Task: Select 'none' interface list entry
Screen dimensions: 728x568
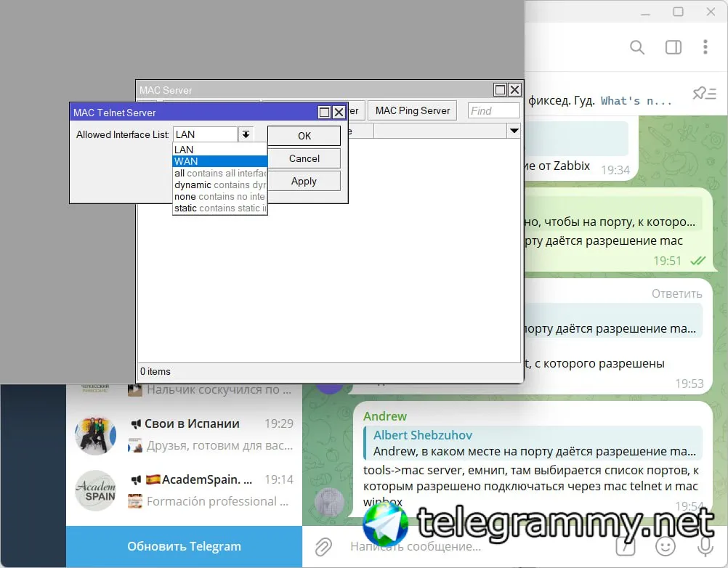Action: point(219,196)
